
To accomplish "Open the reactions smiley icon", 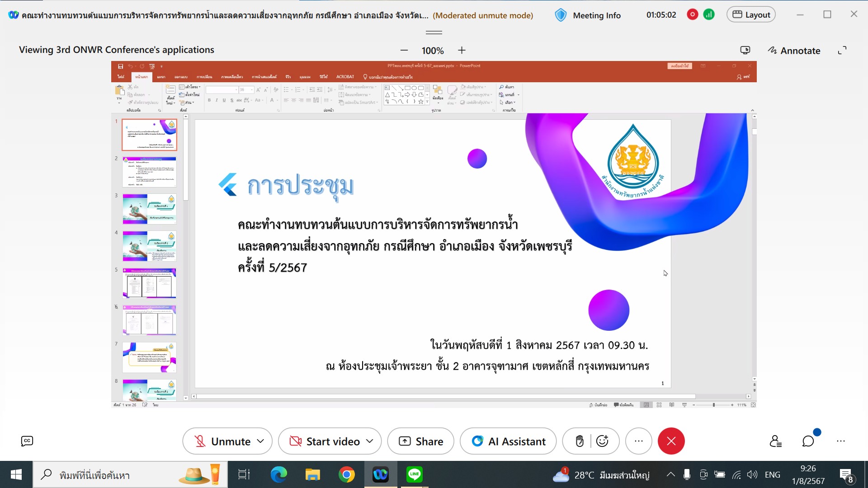I will point(602,441).
